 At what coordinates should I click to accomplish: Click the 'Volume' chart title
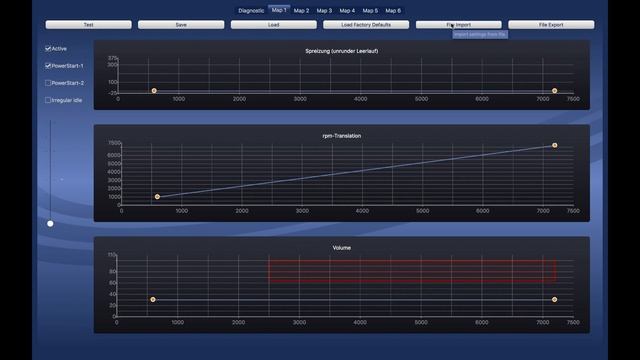coord(342,248)
